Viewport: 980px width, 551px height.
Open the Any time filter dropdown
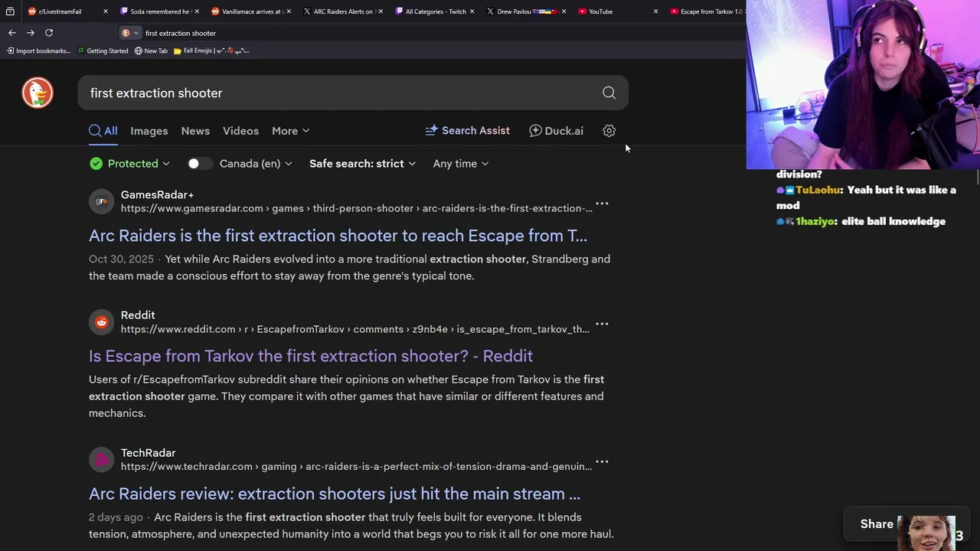[460, 164]
